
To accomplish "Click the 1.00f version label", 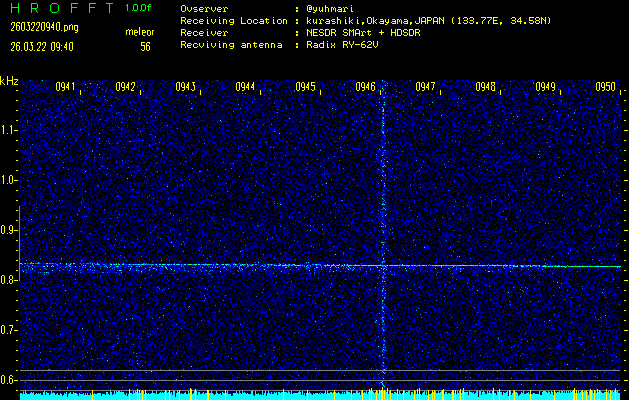I will [x=139, y=7].
